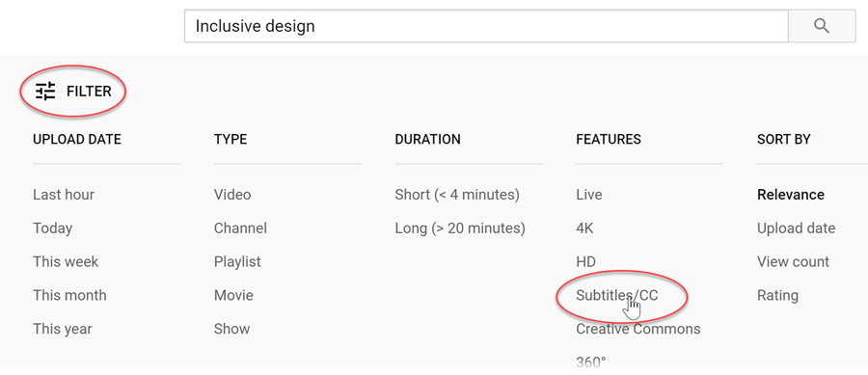Sort results by View count
868x375 pixels.
[793, 261]
